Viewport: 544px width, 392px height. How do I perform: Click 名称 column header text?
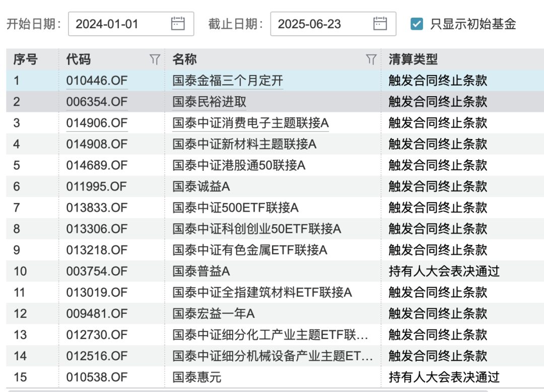click(x=184, y=59)
